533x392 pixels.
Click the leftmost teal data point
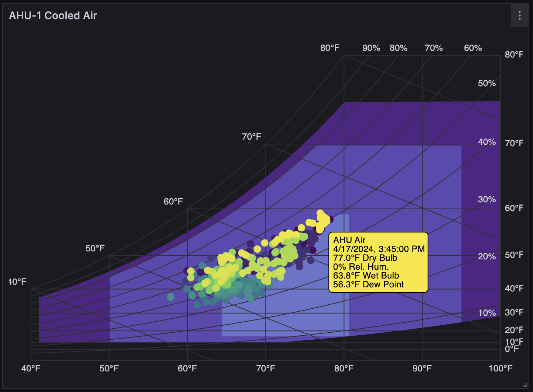tap(171, 297)
